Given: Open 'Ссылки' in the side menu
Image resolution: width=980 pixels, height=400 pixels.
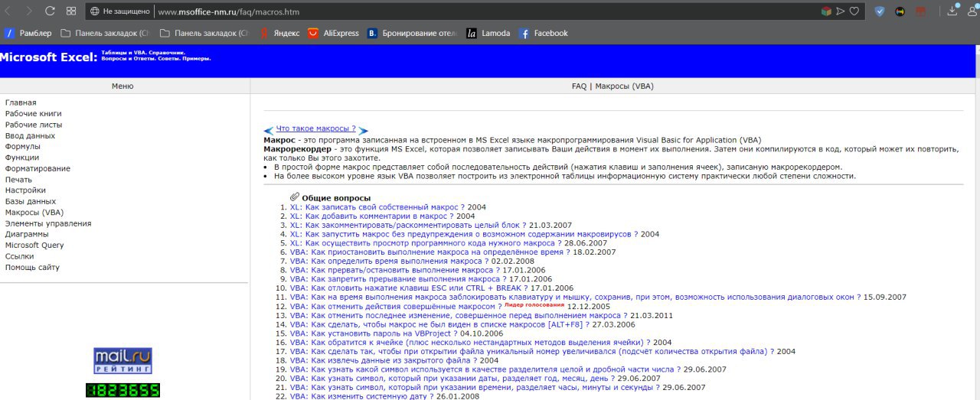Looking at the screenshot, I should (x=20, y=256).
